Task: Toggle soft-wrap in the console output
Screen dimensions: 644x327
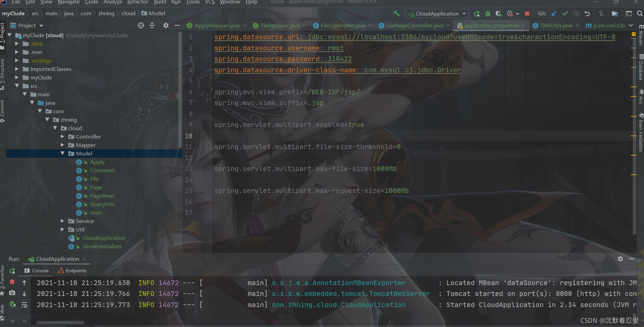Action: (24, 304)
